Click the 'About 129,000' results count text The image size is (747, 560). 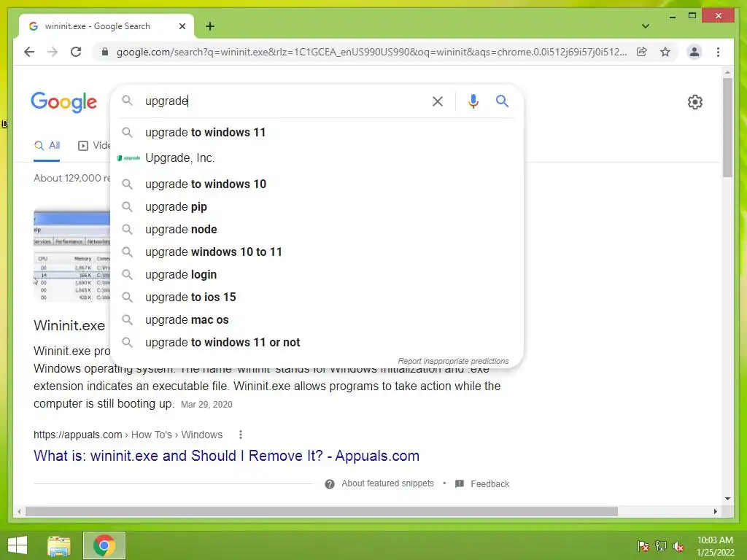coord(72,178)
